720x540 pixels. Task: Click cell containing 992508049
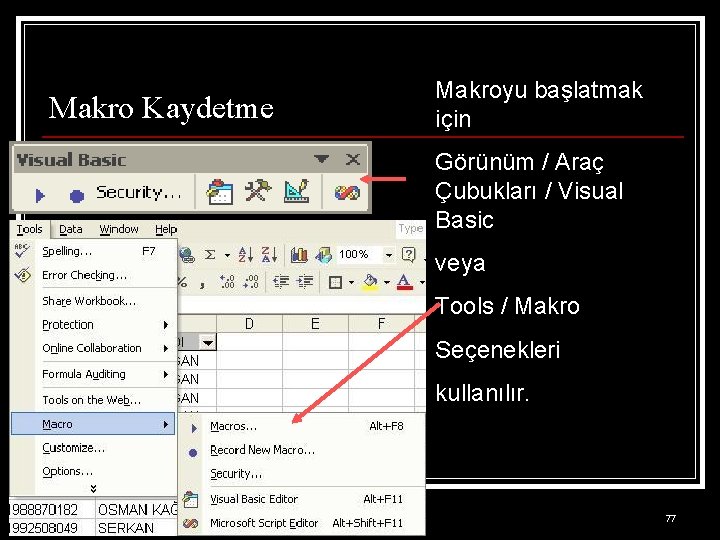(52, 528)
